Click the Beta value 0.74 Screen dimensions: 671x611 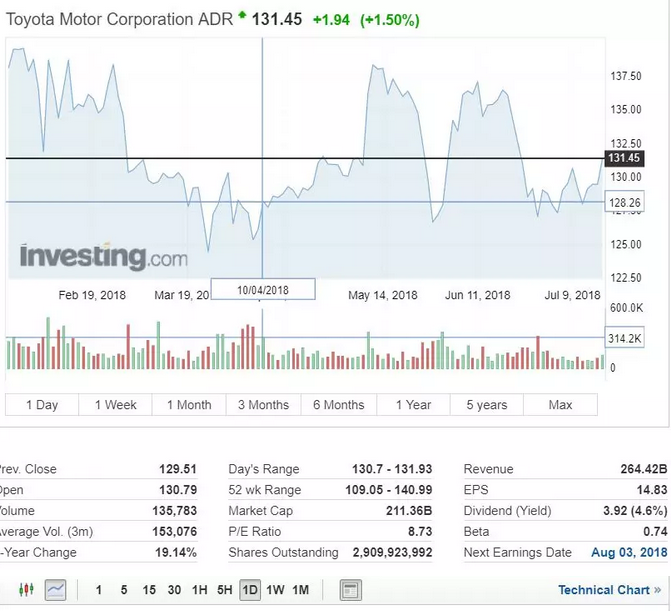(x=655, y=532)
